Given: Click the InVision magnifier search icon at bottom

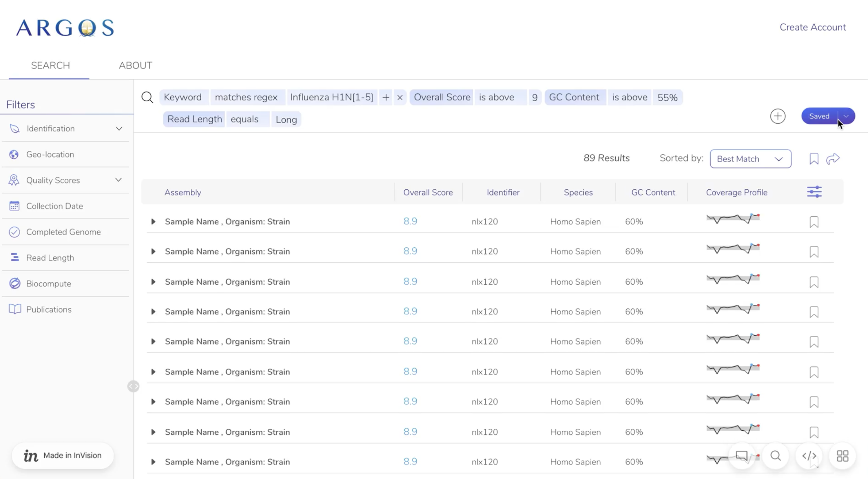Looking at the screenshot, I should pyautogui.click(x=775, y=456).
